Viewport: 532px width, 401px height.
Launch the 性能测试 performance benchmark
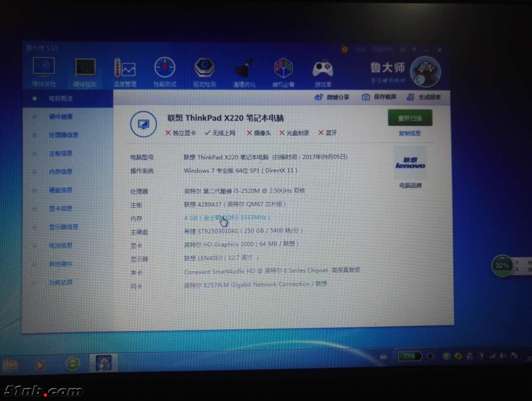click(x=165, y=73)
